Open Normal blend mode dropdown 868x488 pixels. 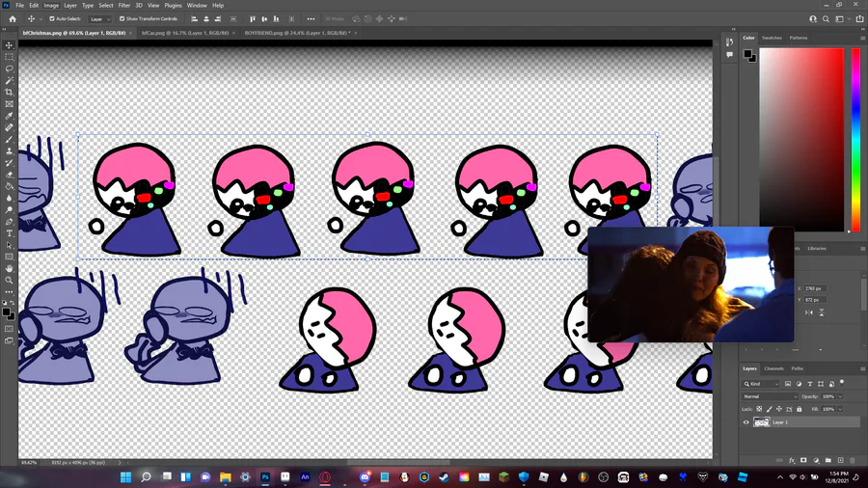coord(770,396)
